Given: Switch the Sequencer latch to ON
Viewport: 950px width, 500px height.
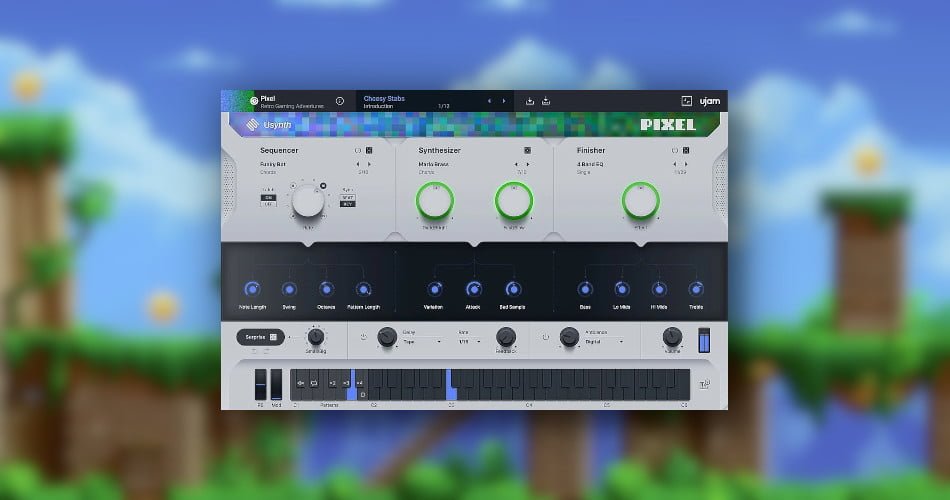Looking at the screenshot, I should coord(268,198).
